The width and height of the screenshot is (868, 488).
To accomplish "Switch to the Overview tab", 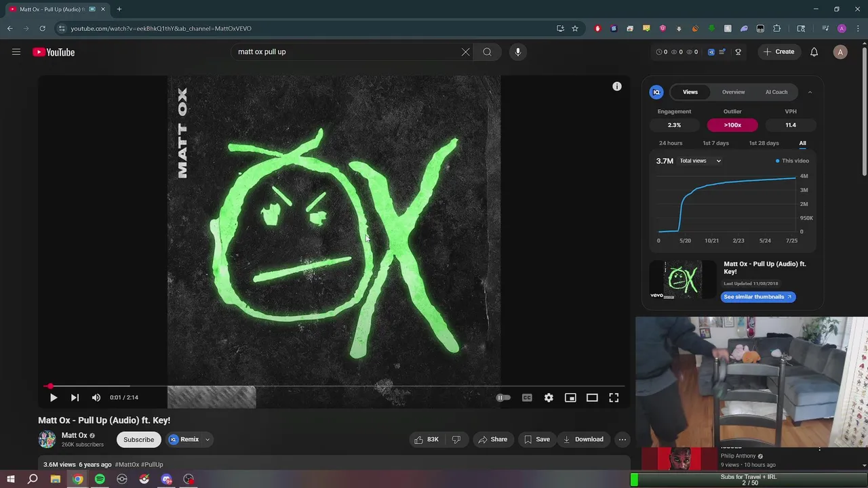I will 733,92.
